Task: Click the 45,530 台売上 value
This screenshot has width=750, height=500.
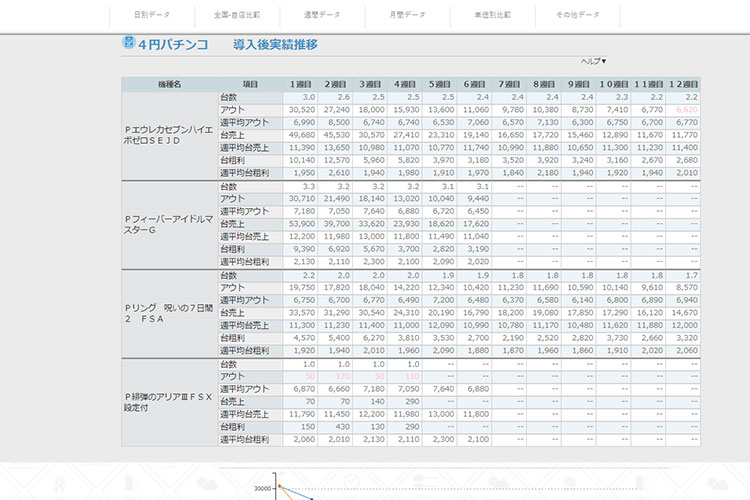Action: click(x=337, y=135)
